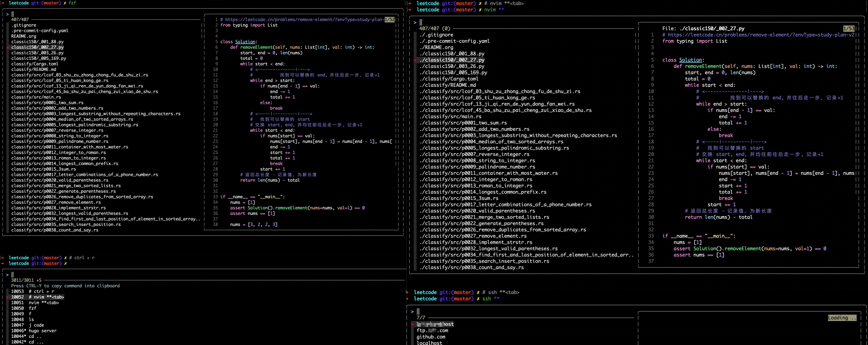868x345 pixels.
Task: Choose ./classify/src/p0035_search_insert_position.rs in the nvim ** list
Action: point(484,261)
